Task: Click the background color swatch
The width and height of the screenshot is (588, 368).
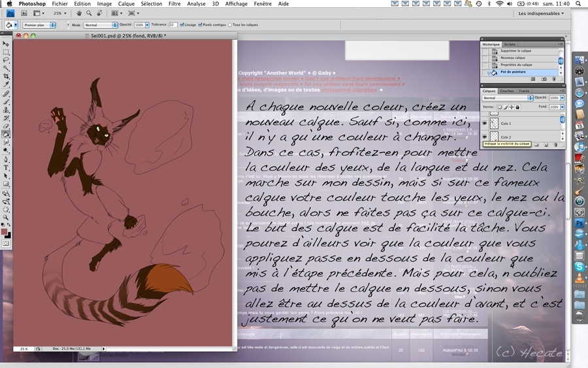Action: point(8,235)
